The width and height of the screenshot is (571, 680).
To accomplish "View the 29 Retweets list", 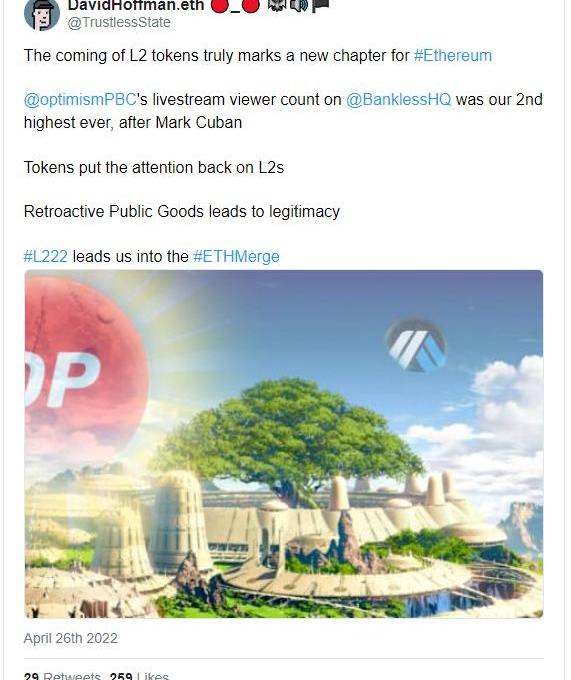I will coord(62,676).
